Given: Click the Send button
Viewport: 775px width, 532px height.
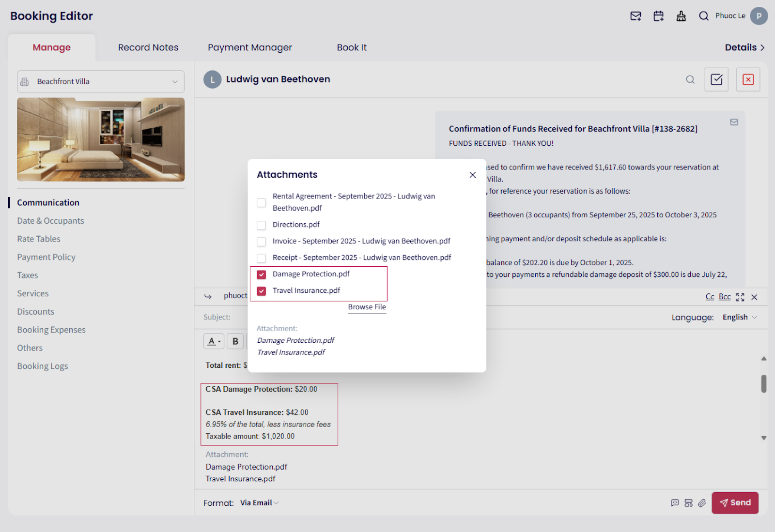Looking at the screenshot, I should (735, 503).
